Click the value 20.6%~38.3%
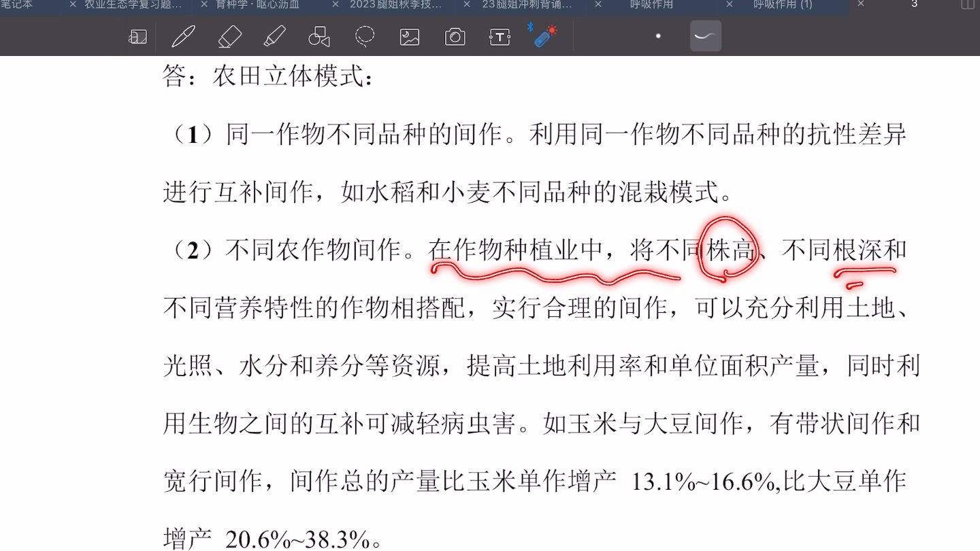This screenshot has height=551, width=980. (x=299, y=540)
